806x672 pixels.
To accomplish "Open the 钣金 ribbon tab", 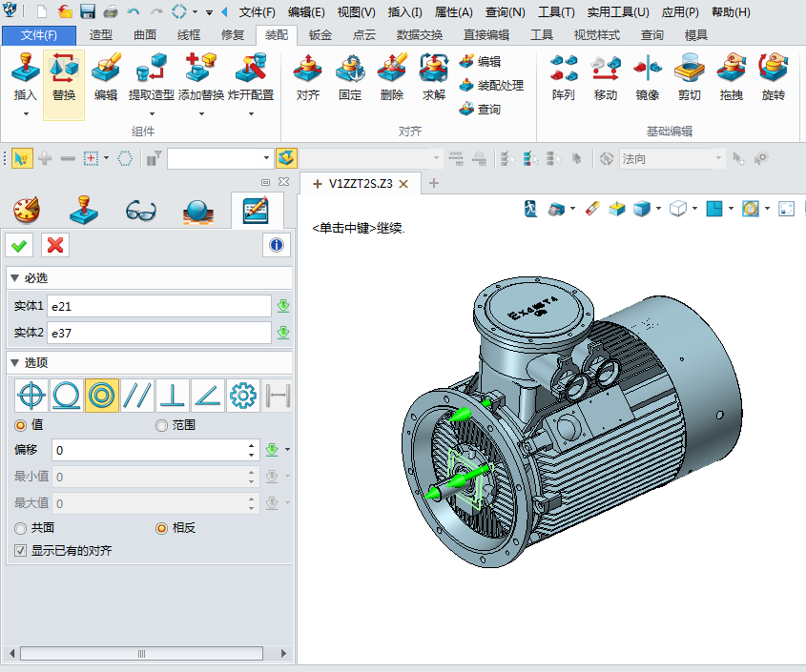I will tap(320, 35).
